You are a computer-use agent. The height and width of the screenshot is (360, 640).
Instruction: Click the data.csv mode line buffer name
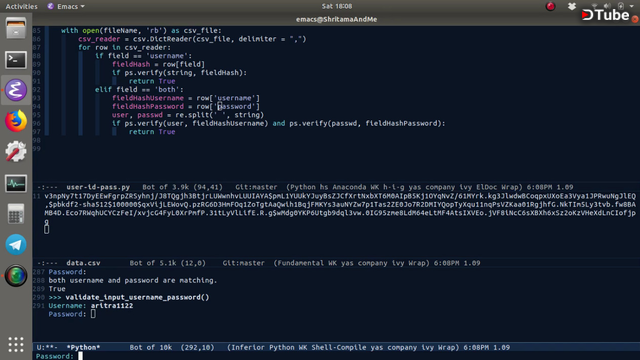[83, 263]
